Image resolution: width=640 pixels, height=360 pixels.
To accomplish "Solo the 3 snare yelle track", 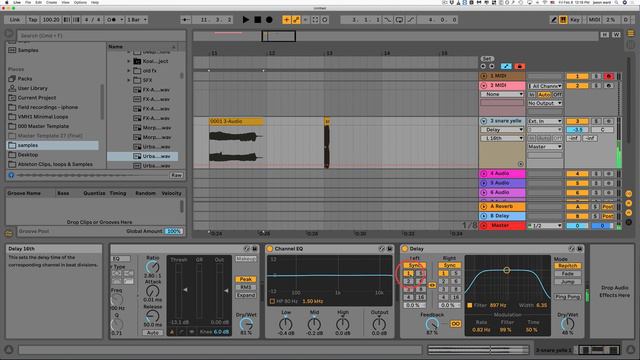I will click(x=596, y=121).
